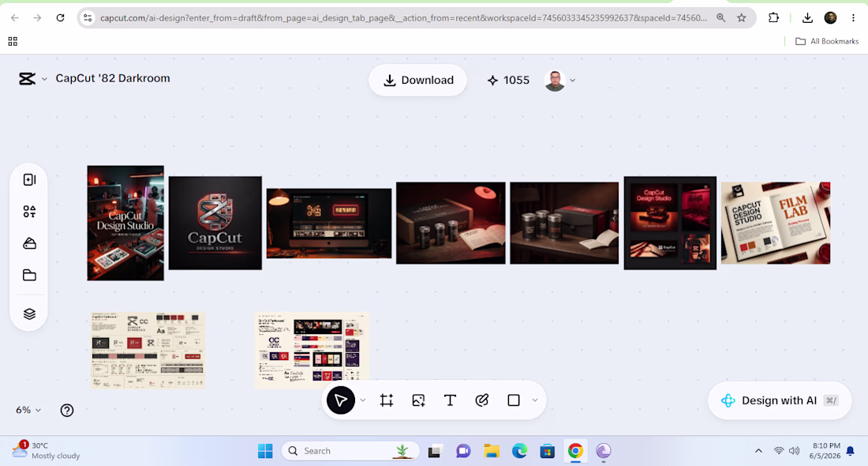The height and width of the screenshot is (466, 868).
Task: Expand the account avatar dropdown arrow
Action: coord(572,81)
